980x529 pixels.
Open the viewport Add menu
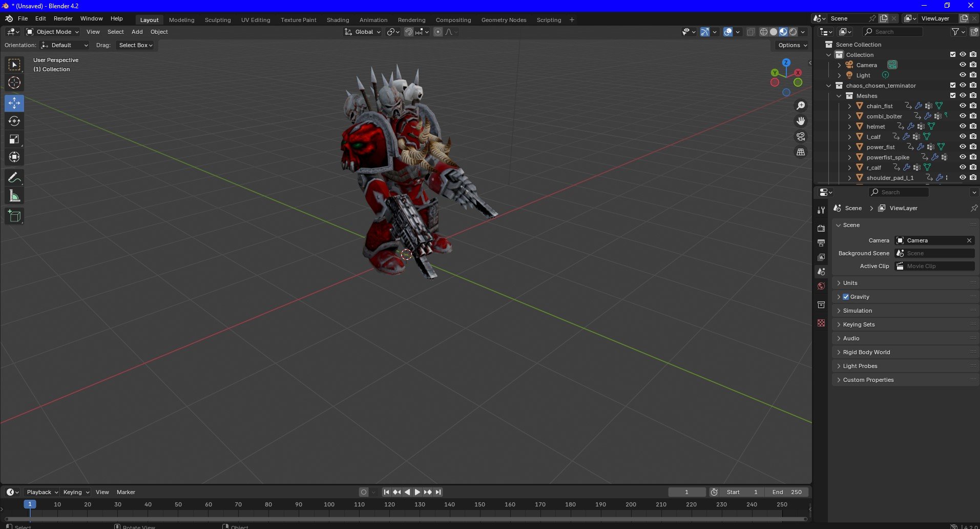(137, 32)
